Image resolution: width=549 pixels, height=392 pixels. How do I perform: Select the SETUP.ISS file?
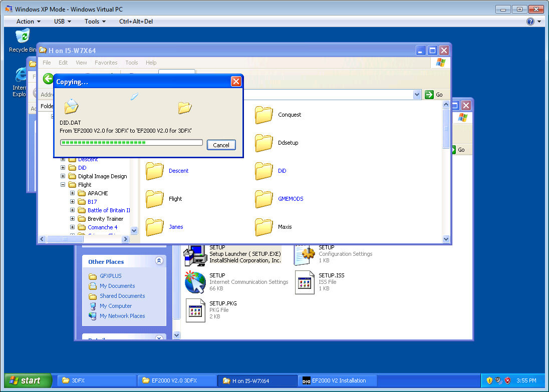[319, 282]
